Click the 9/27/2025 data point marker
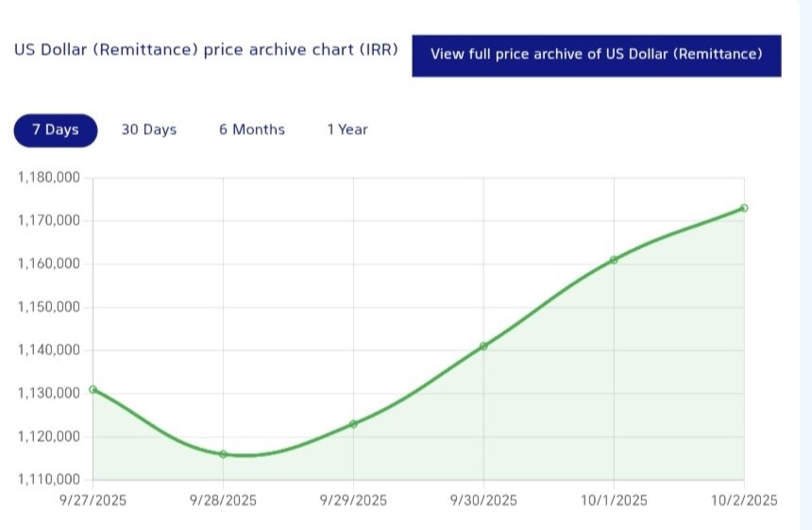 [x=93, y=389]
